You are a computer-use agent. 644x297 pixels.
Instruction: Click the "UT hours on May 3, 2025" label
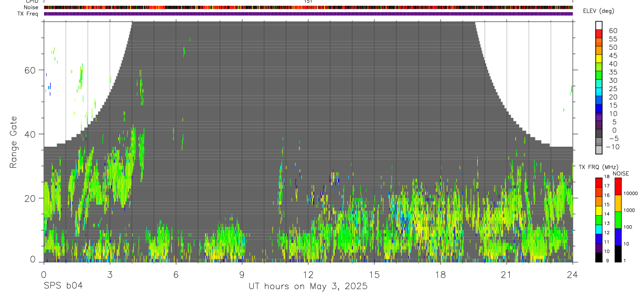coord(308,287)
